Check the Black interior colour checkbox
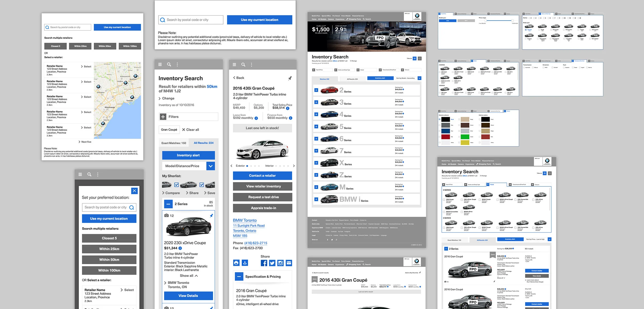644x309 pixels. [480, 119]
